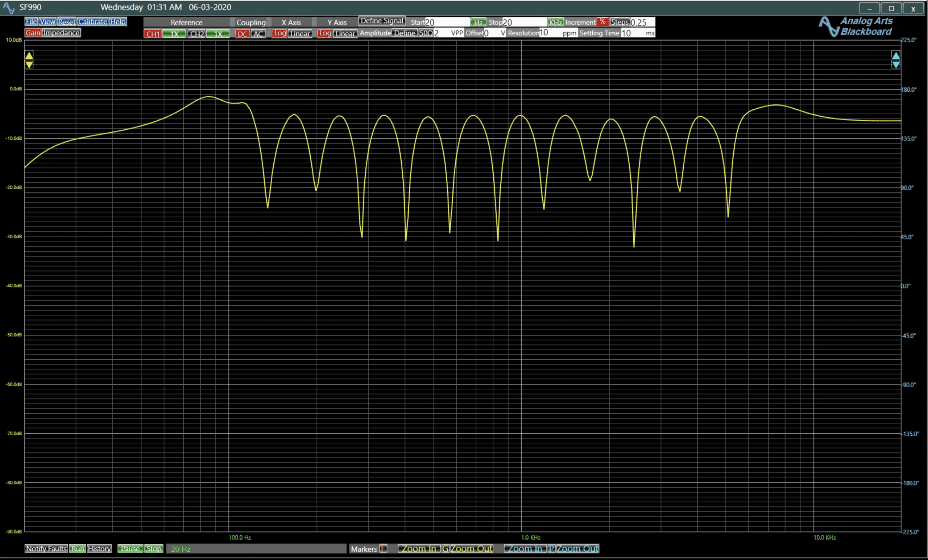The height and width of the screenshot is (560, 928).
Task: Set the Y Axis to Linear scale
Action: 345,33
